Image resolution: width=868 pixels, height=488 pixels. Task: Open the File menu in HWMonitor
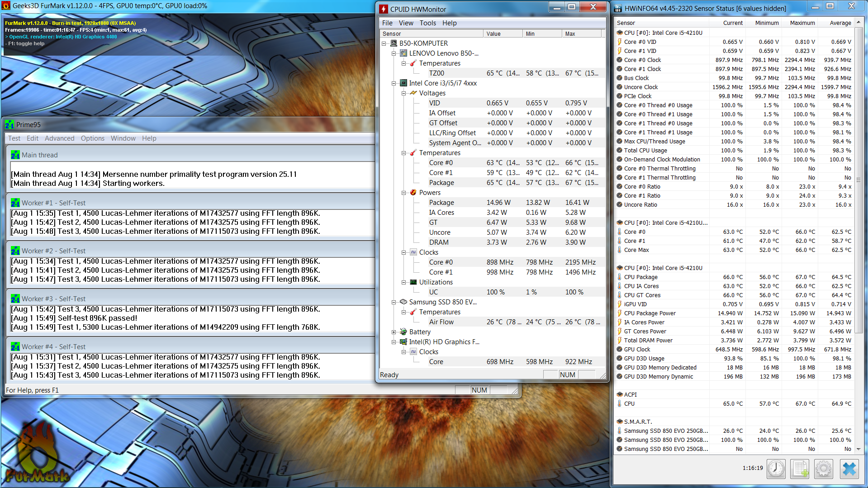click(387, 23)
